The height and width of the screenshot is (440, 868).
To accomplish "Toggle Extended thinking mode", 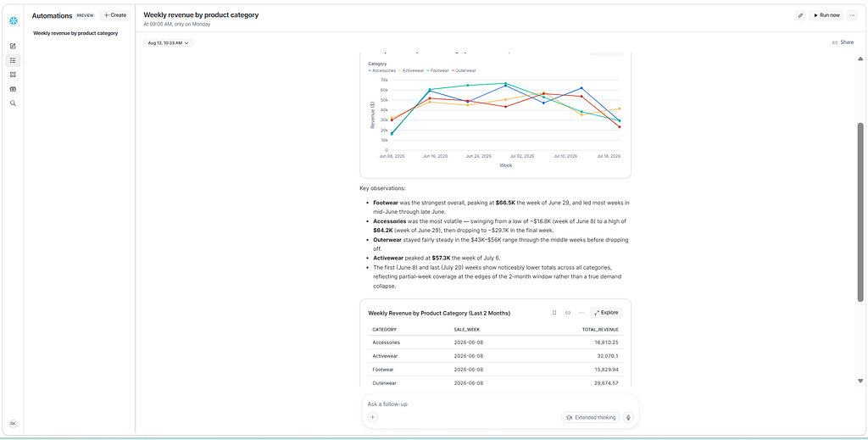I will [x=591, y=417].
